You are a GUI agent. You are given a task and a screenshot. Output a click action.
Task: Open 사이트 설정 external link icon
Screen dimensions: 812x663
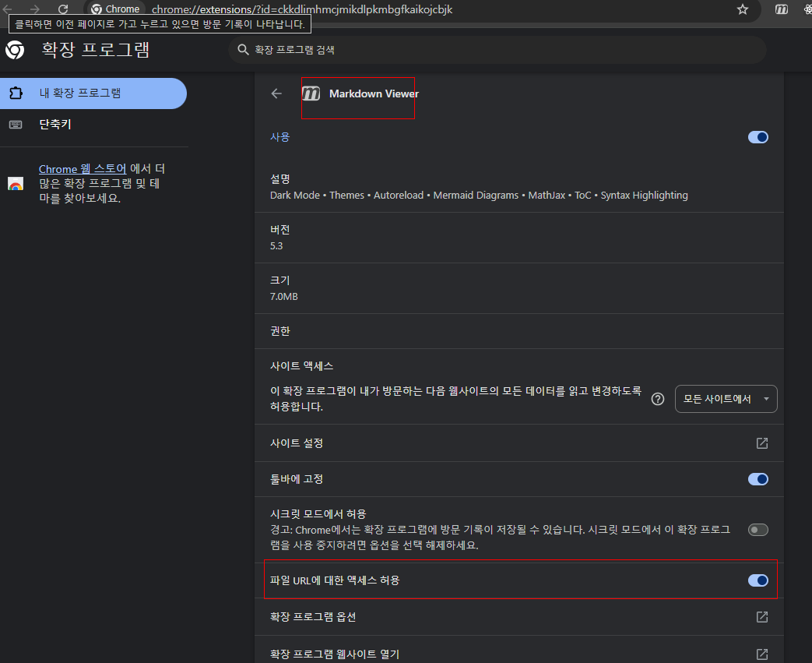click(x=761, y=443)
